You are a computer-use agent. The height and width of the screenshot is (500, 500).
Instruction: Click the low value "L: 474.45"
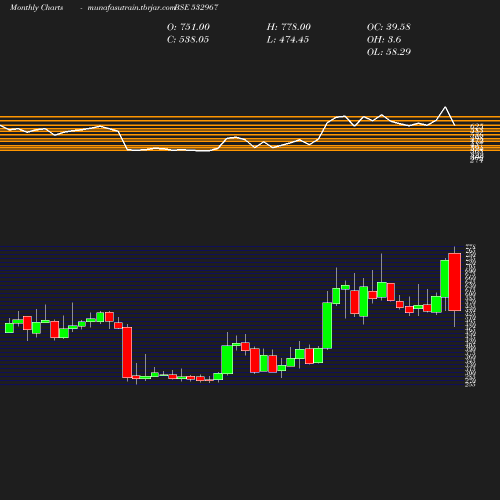pyautogui.click(x=288, y=40)
